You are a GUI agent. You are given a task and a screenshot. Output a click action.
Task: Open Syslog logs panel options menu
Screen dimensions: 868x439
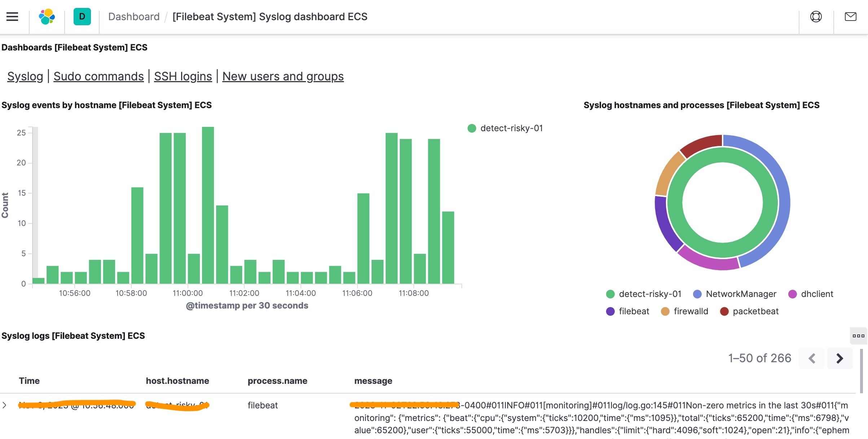coord(859,336)
